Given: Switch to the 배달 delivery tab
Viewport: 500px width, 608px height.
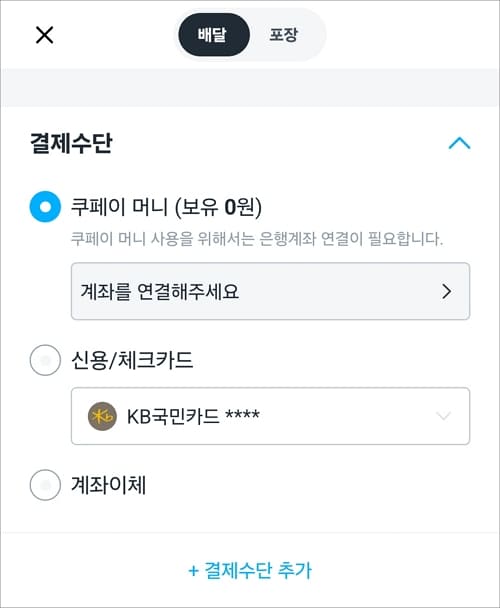Looking at the screenshot, I should pos(214,35).
